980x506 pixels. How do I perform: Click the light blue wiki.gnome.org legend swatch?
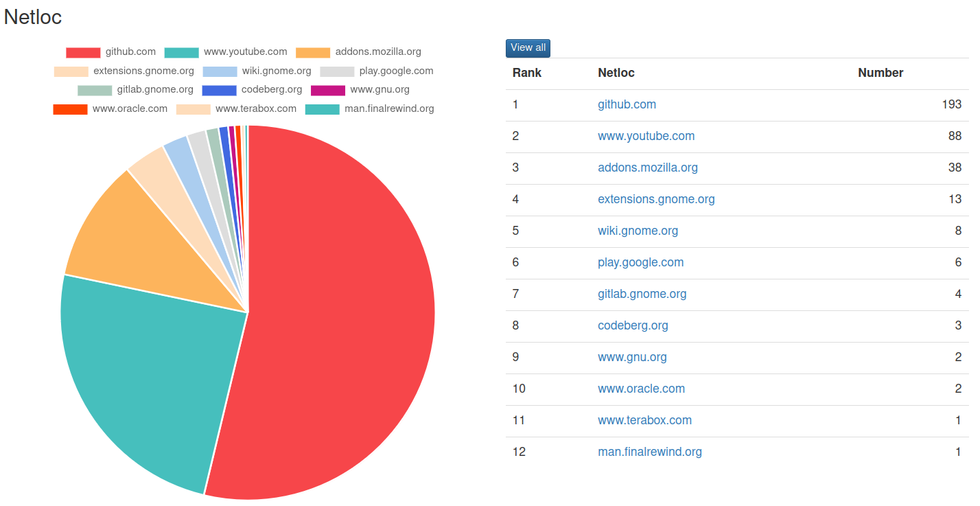point(220,71)
